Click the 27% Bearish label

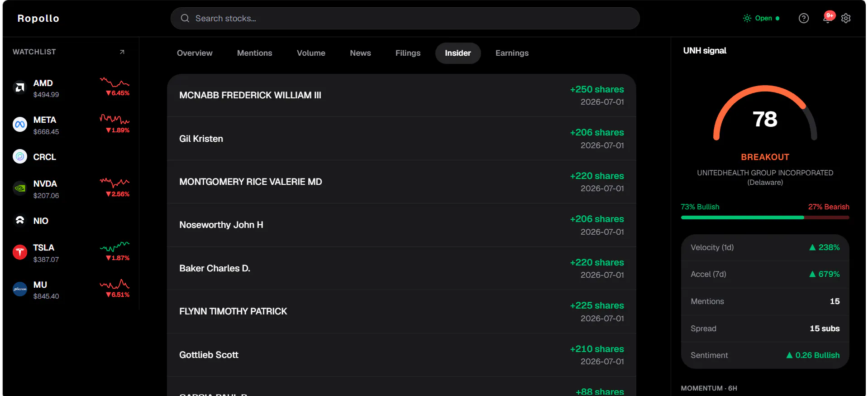pyautogui.click(x=829, y=207)
